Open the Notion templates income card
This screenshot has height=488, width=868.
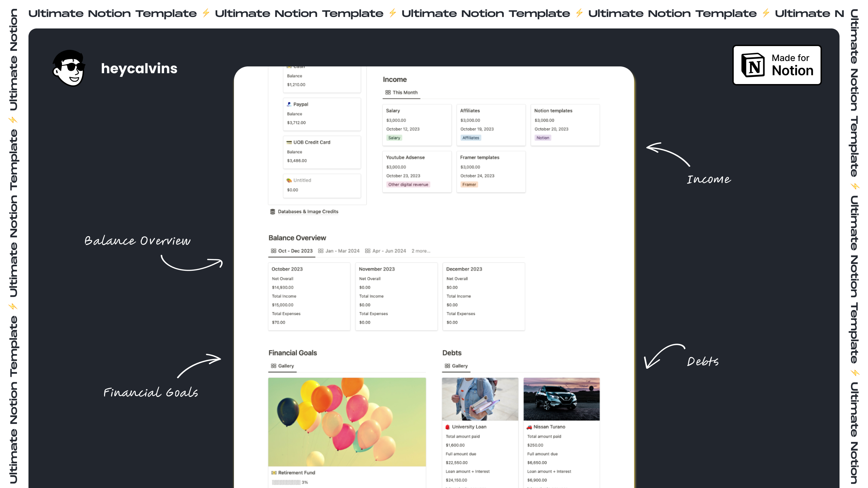tap(565, 125)
